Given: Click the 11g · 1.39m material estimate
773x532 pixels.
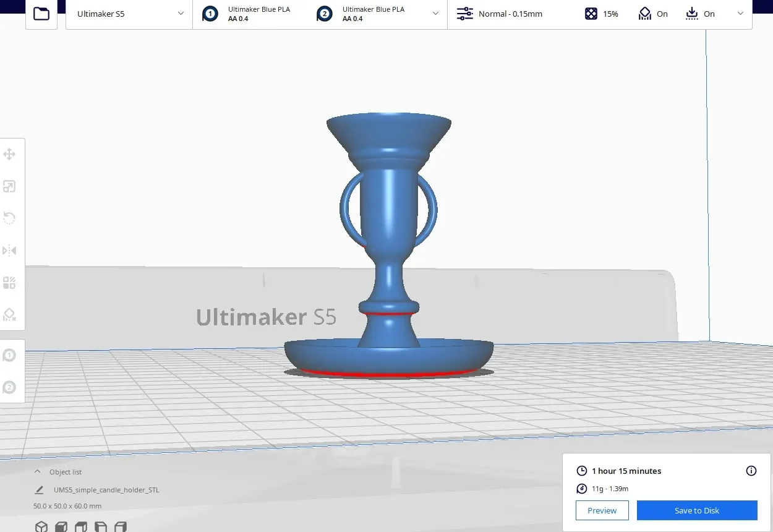Looking at the screenshot, I should (x=610, y=489).
